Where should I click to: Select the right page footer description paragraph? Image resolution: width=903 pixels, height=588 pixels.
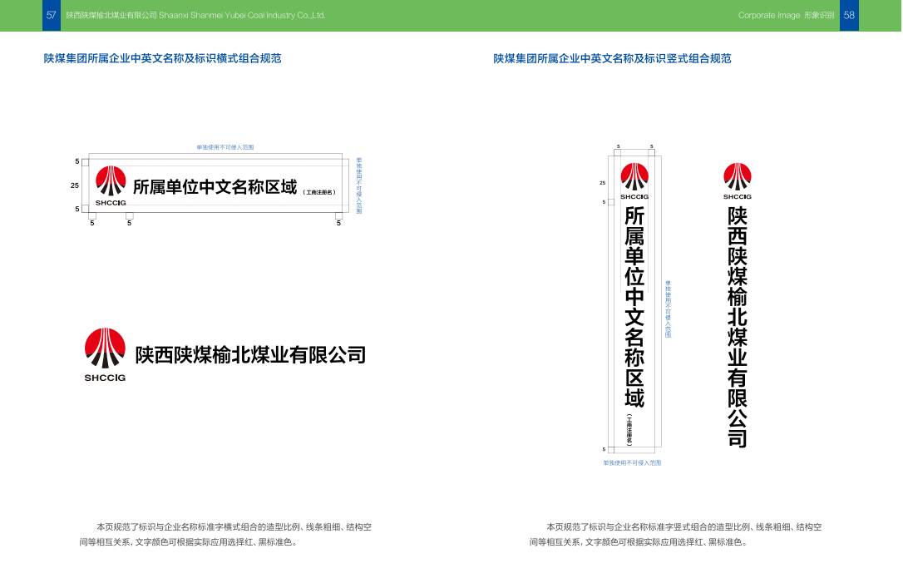tap(675, 534)
